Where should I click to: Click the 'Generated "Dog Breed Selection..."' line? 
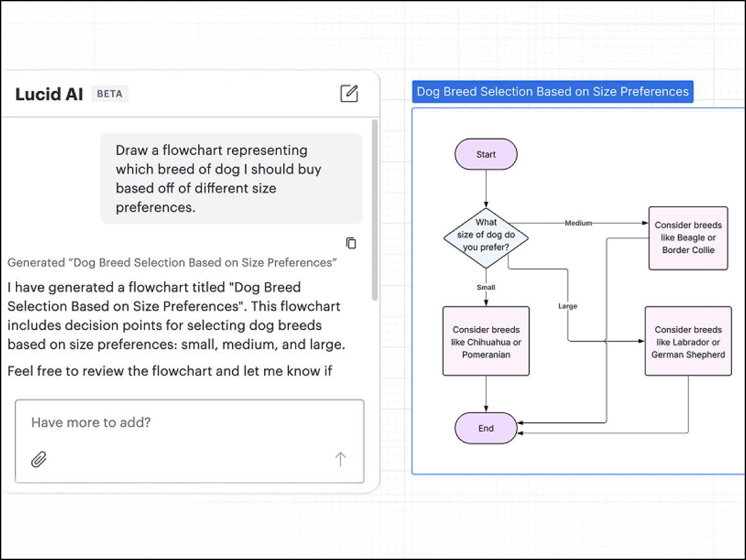point(172,263)
